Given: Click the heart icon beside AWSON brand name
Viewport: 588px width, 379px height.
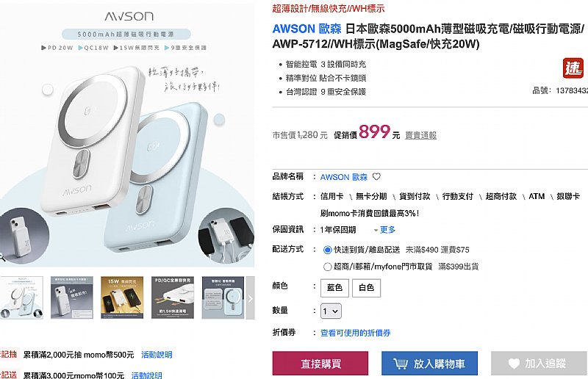Looking at the screenshot, I should tap(376, 176).
